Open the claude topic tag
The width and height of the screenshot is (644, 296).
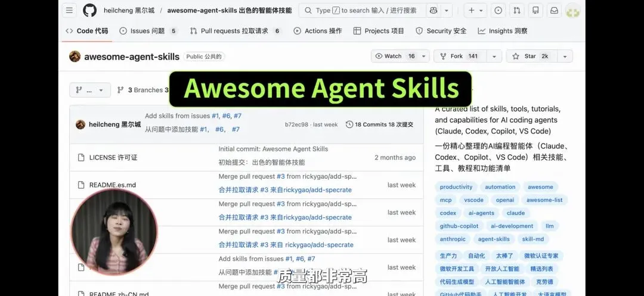516,213
